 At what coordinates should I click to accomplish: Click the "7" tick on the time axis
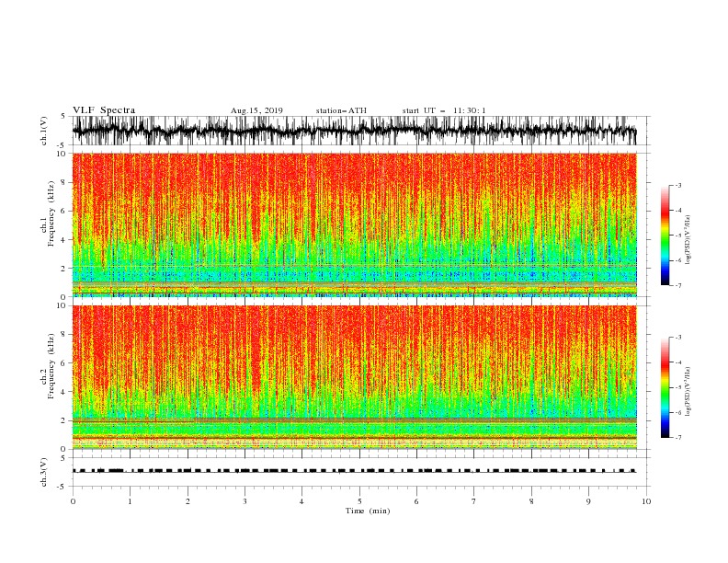474,501
